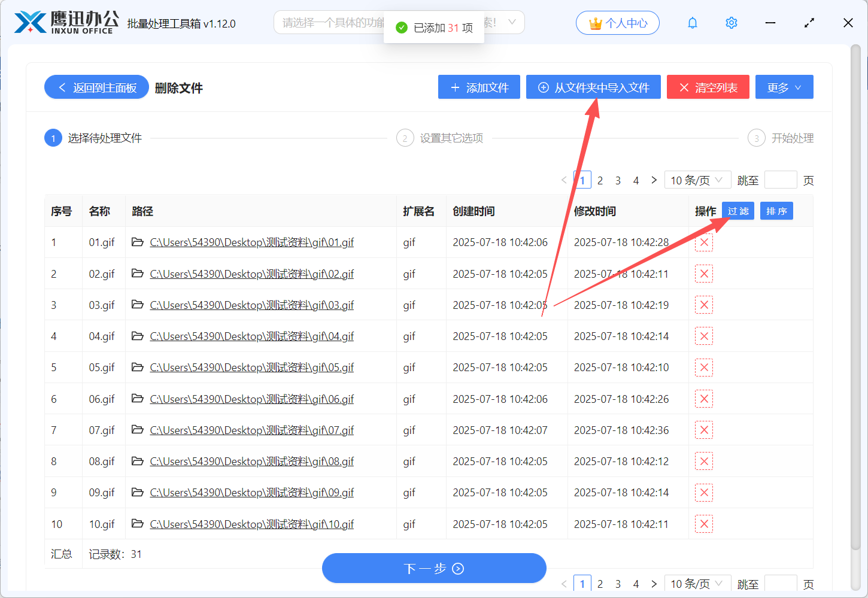Select page 2 in top pagination
The height and width of the screenshot is (598, 868).
tap(600, 180)
